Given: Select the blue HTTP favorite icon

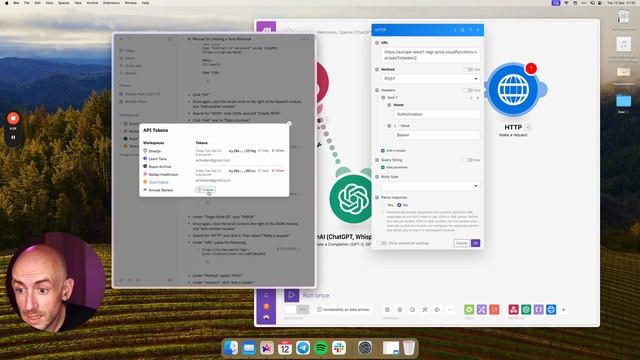Looking at the screenshot, I should click(551, 309).
